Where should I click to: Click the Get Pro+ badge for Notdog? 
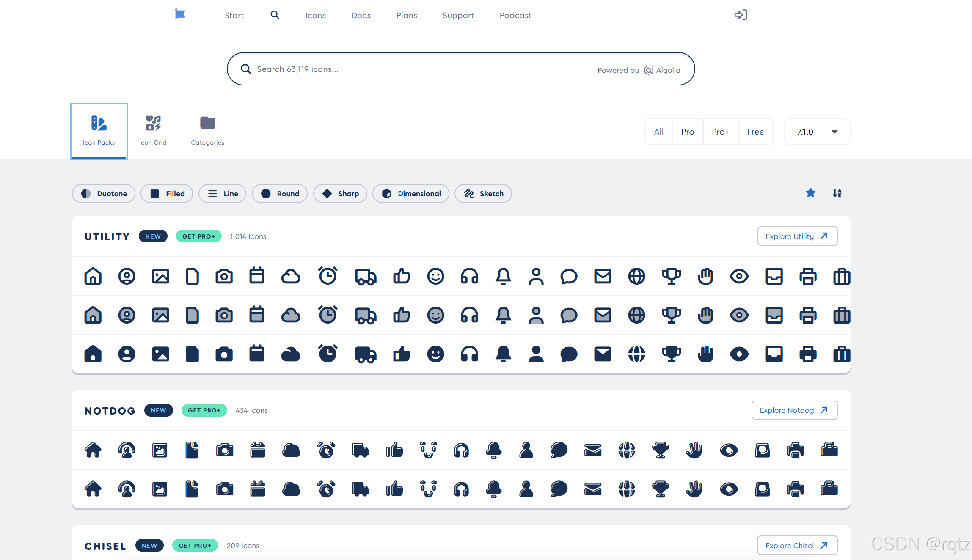204,410
